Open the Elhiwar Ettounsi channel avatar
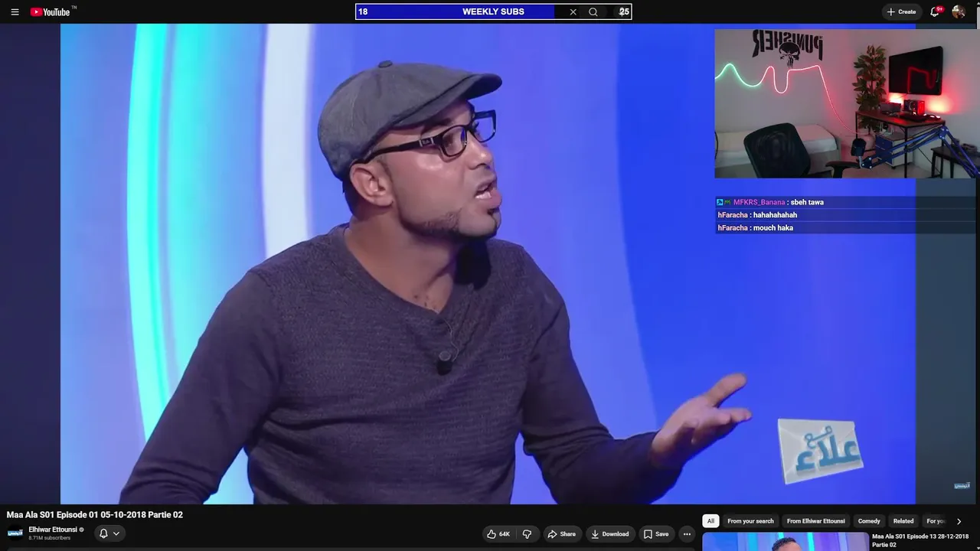Viewport: 980px width, 551px height. click(x=15, y=533)
